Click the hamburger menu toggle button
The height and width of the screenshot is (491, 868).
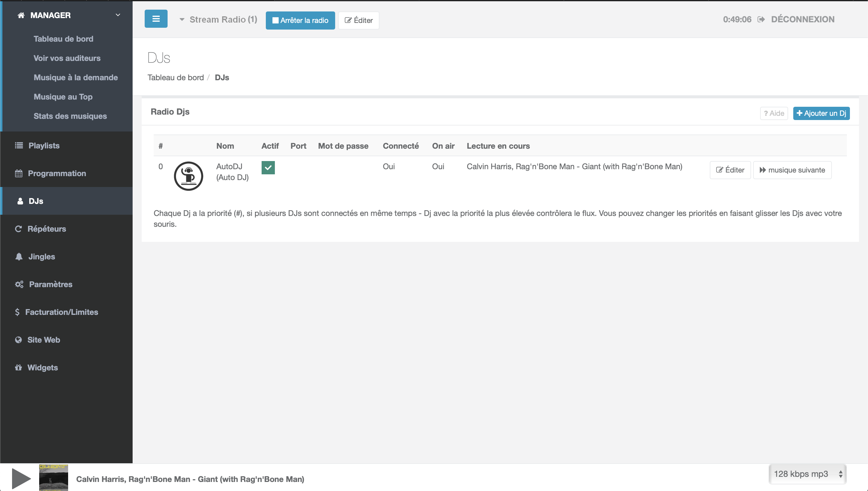click(x=156, y=19)
